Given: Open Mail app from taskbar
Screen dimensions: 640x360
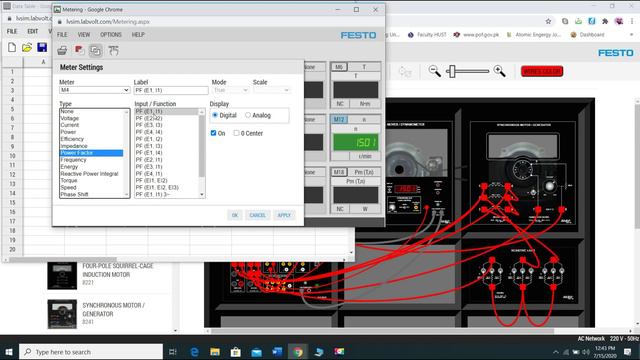Looking at the screenshot, I should pos(256,351).
